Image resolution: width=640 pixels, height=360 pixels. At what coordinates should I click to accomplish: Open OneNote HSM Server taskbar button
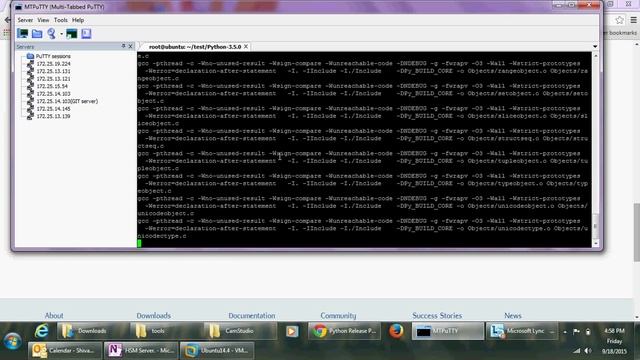pos(141,351)
